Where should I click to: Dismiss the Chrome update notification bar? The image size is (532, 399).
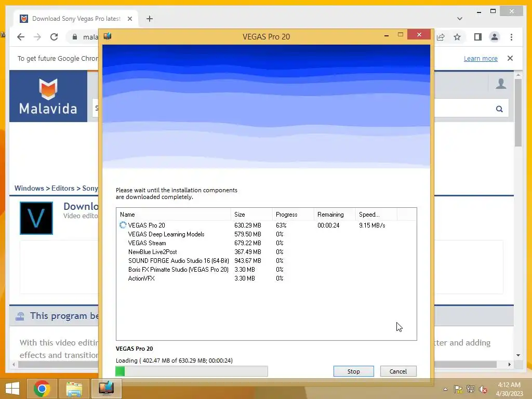click(510, 58)
